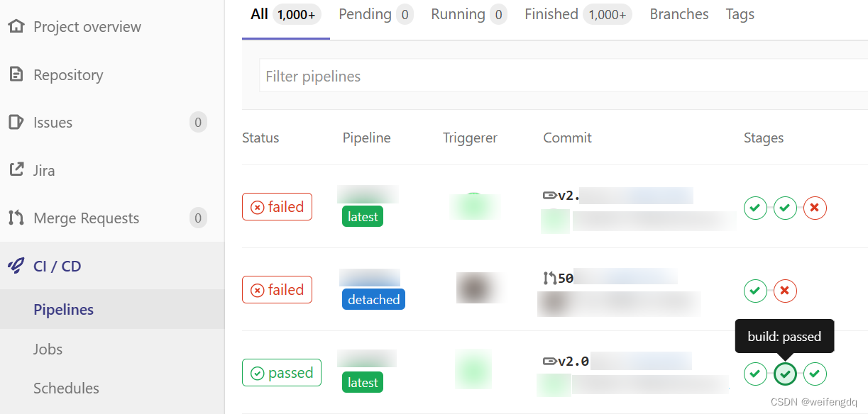Click the Filter pipelines search field

(x=497, y=76)
